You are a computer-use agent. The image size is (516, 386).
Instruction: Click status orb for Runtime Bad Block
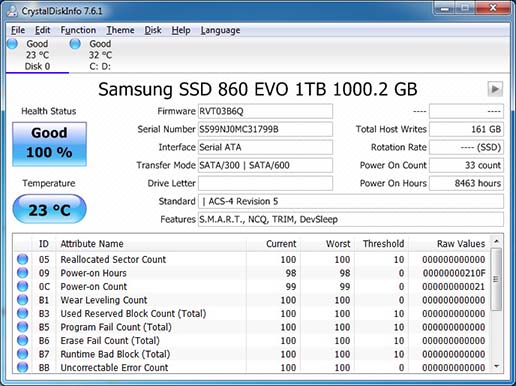pyautogui.click(x=23, y=354)
